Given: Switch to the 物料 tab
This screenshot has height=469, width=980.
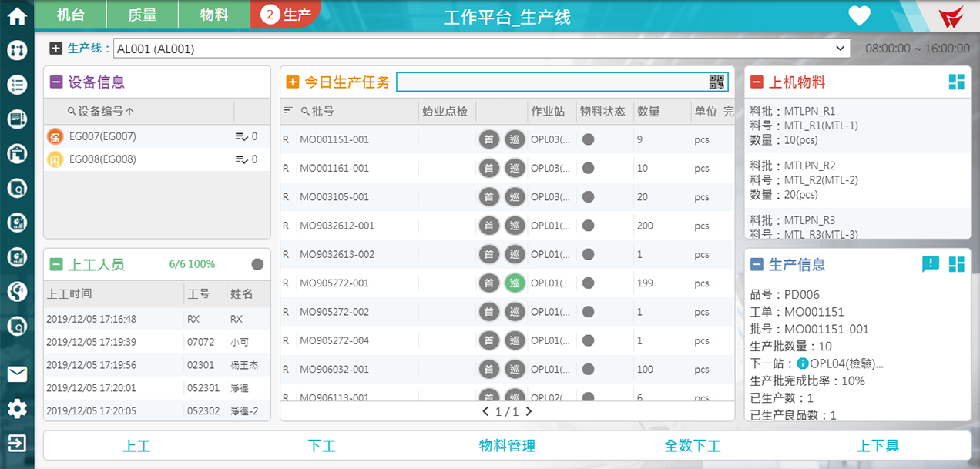Looking at the screenshot, I should click(x=213, y=15).
